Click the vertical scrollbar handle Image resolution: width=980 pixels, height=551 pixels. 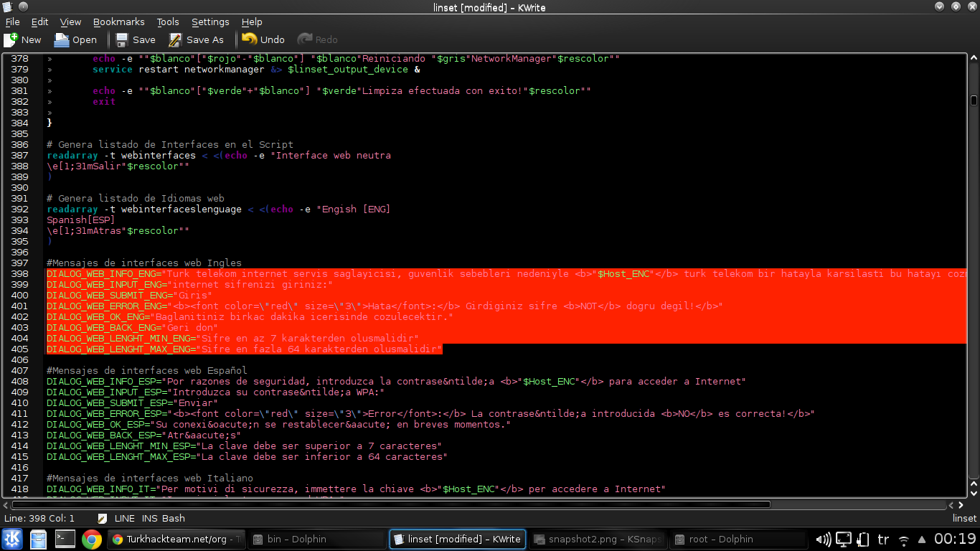pos(974,101)
